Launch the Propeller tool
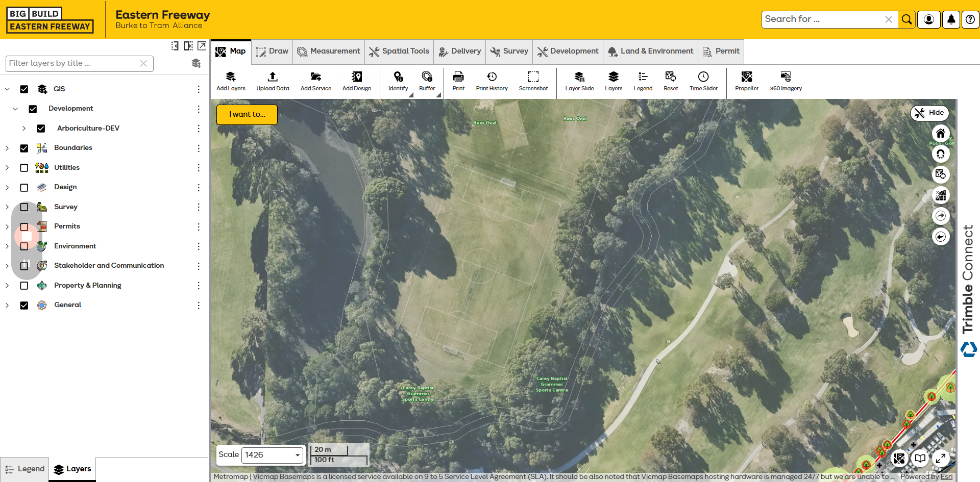980x482 pixels. click(747, 81)
